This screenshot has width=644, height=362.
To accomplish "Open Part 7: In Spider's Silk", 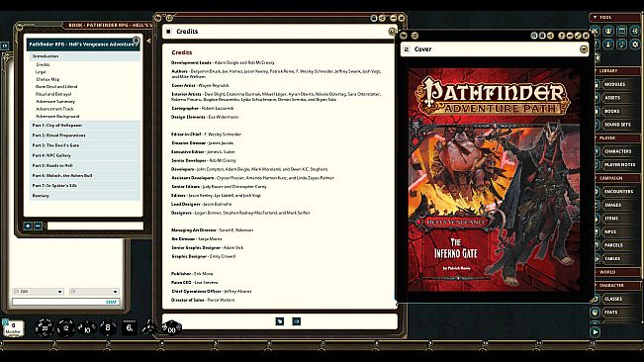I will point(85,186).
